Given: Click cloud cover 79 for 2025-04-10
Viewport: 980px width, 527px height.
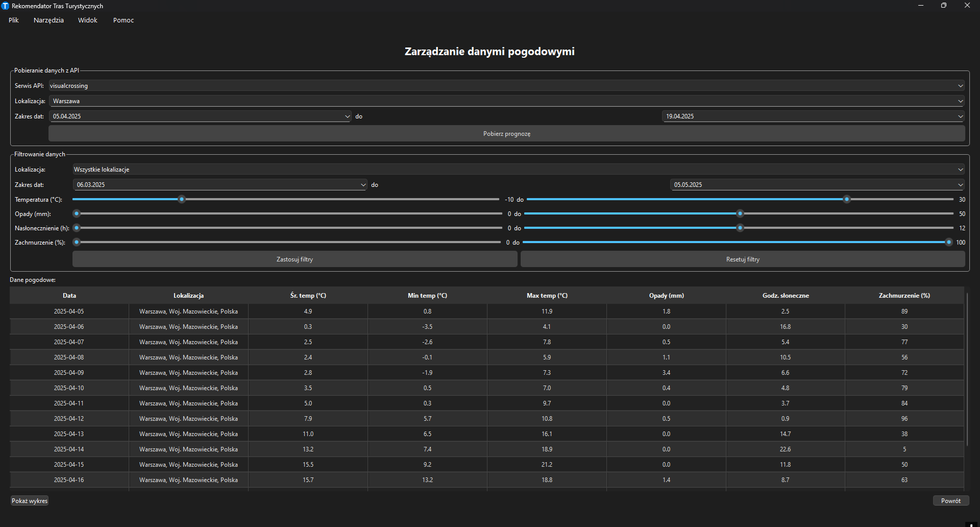Looking at the screenshot, I should pos(904,388).
